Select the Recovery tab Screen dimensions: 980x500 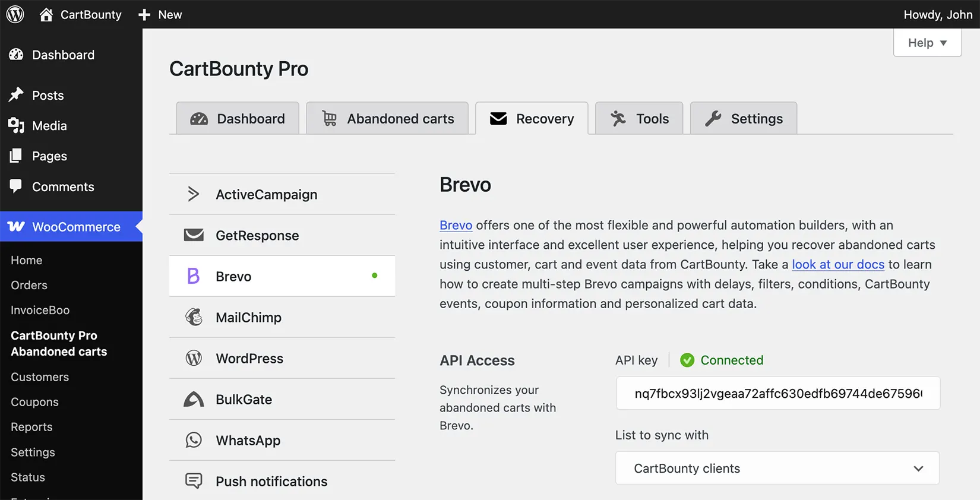point(532,118)
